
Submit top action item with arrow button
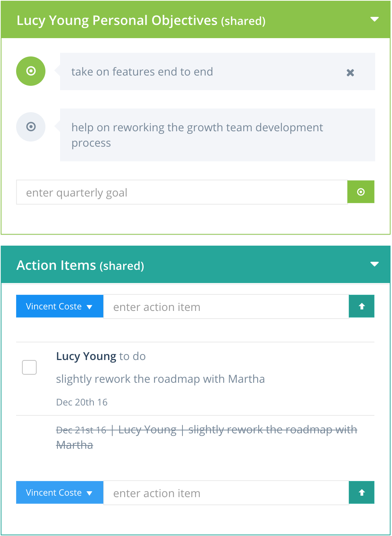(x=362, y=306)
